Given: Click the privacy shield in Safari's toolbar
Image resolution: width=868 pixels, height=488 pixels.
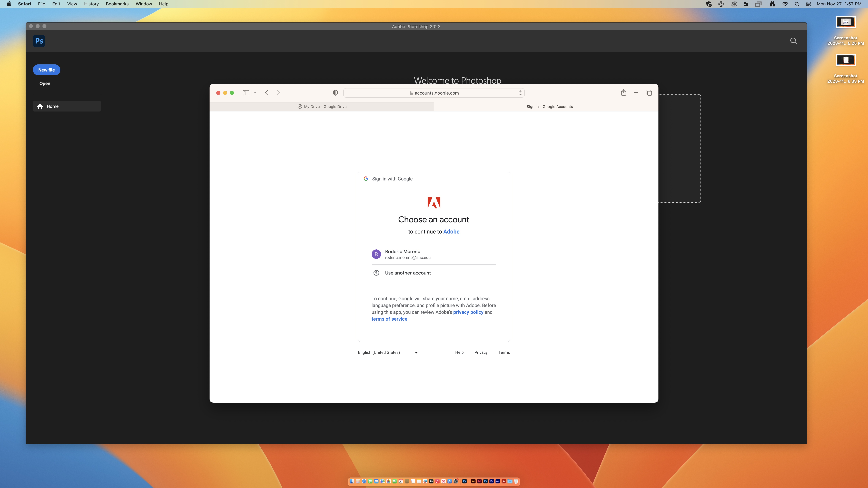Looking at the screenshot, I should pos(335,93).
